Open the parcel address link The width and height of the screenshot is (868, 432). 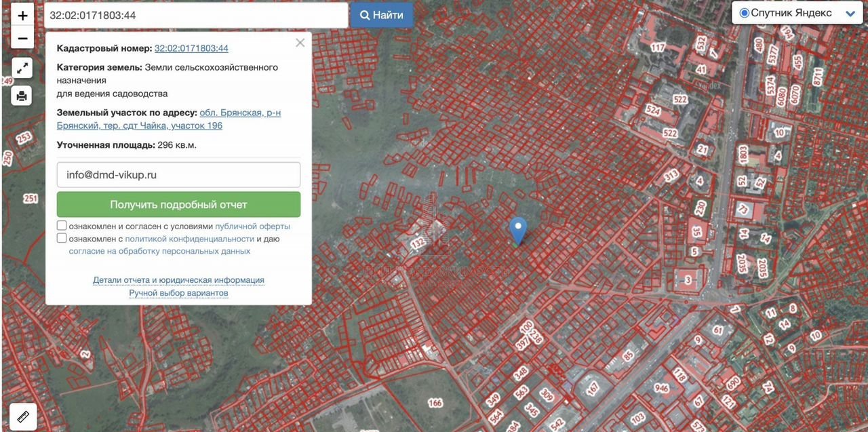point(170,119)
